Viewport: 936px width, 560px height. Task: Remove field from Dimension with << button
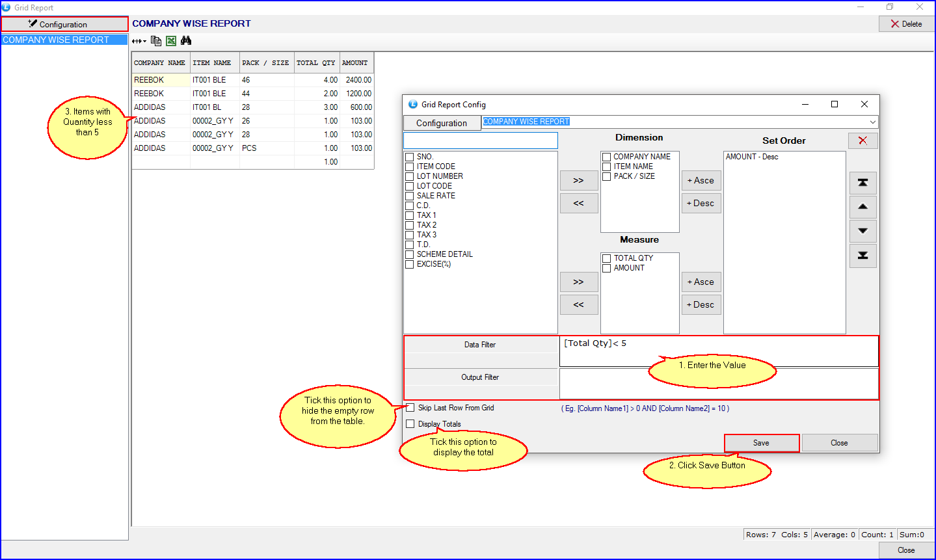pyautogui.click(x=578, y=203)
